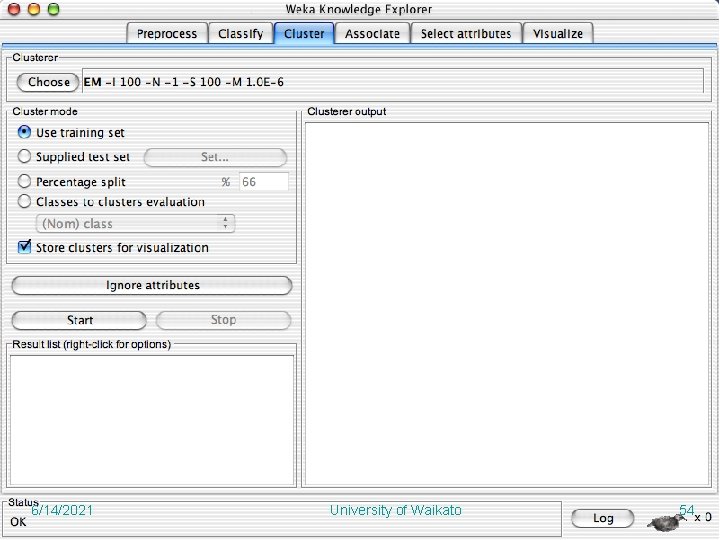Click the Weka bird icon in status bar
Image resolution: width=720 pixels, height=540 pixels.
tap(664, 522)
